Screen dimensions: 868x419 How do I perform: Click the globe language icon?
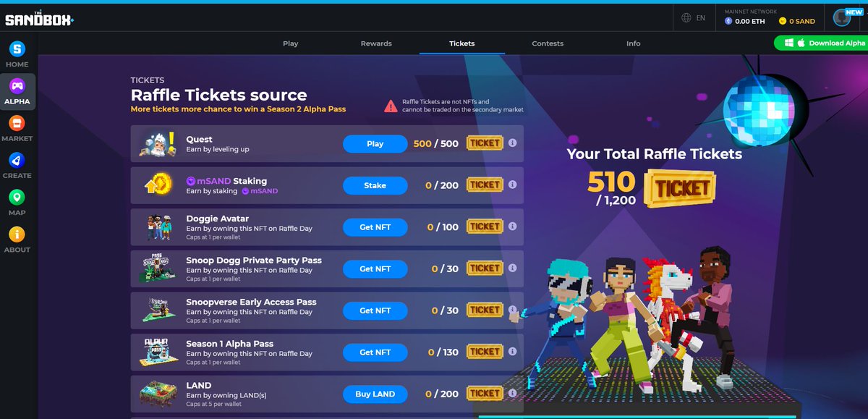[686, 17]
